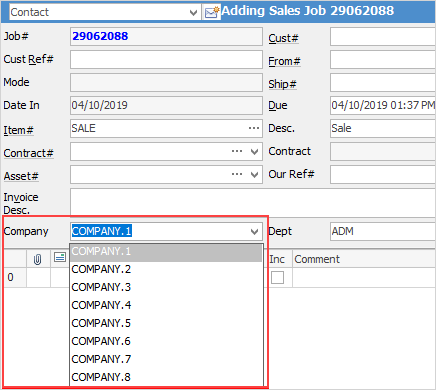The image size is (436, 390).
Task: Click the Mode field
Action: (x=166, y=82)
